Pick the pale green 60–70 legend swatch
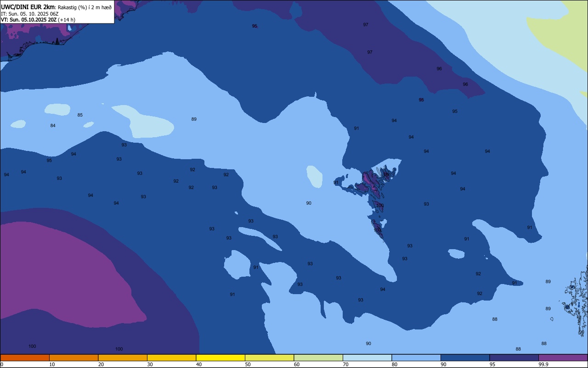This screenshot has width=588, height=368. [x=318, y=357]
